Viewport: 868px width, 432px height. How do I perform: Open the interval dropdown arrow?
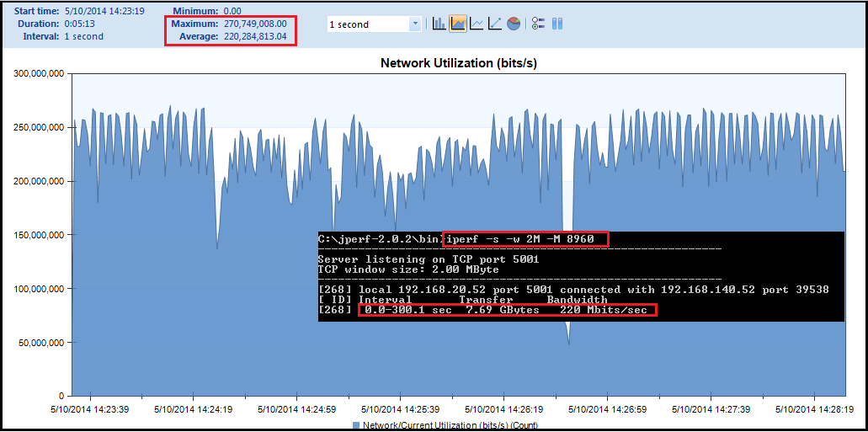pyautogui.click(x=414, y=24)
